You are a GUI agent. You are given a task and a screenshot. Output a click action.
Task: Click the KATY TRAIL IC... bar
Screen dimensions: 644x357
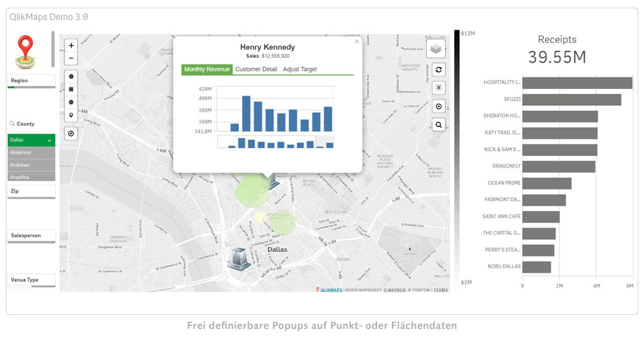point(560,133)
